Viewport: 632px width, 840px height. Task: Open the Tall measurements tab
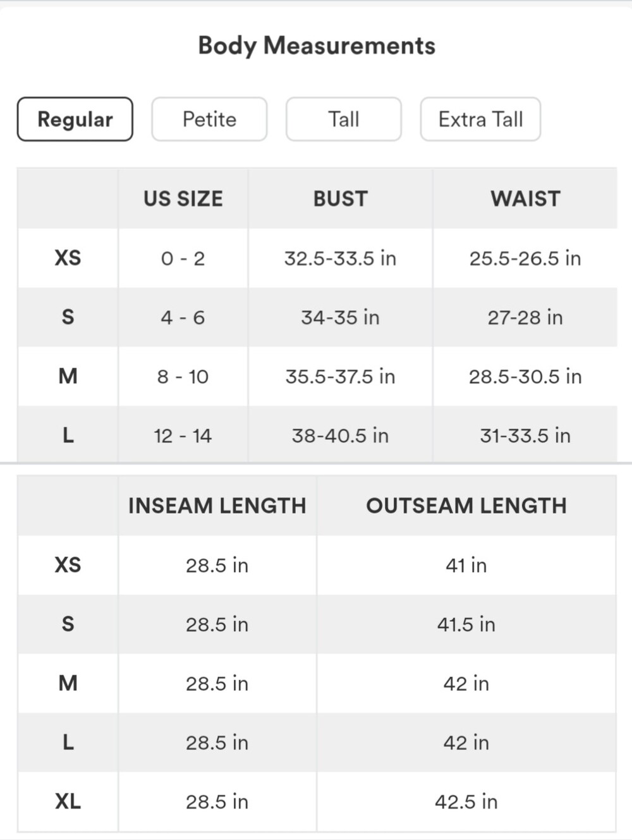pos(344,119)
